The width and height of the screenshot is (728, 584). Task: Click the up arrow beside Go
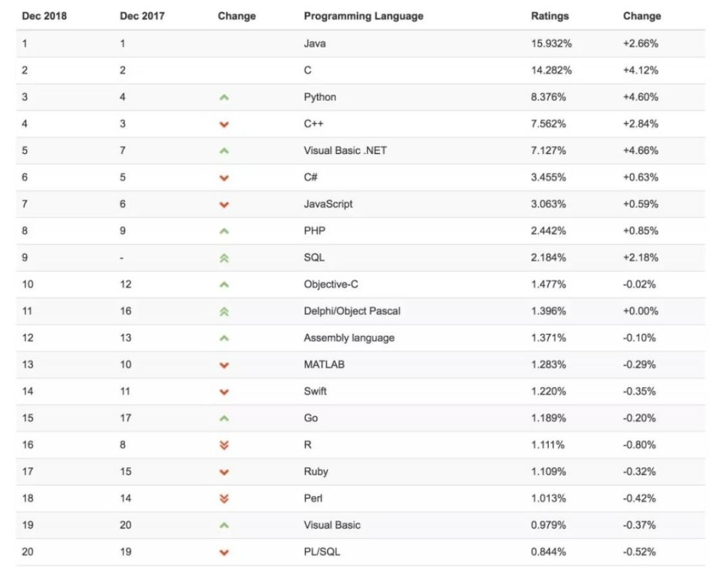pyautogui.click(x=224, y=418)
